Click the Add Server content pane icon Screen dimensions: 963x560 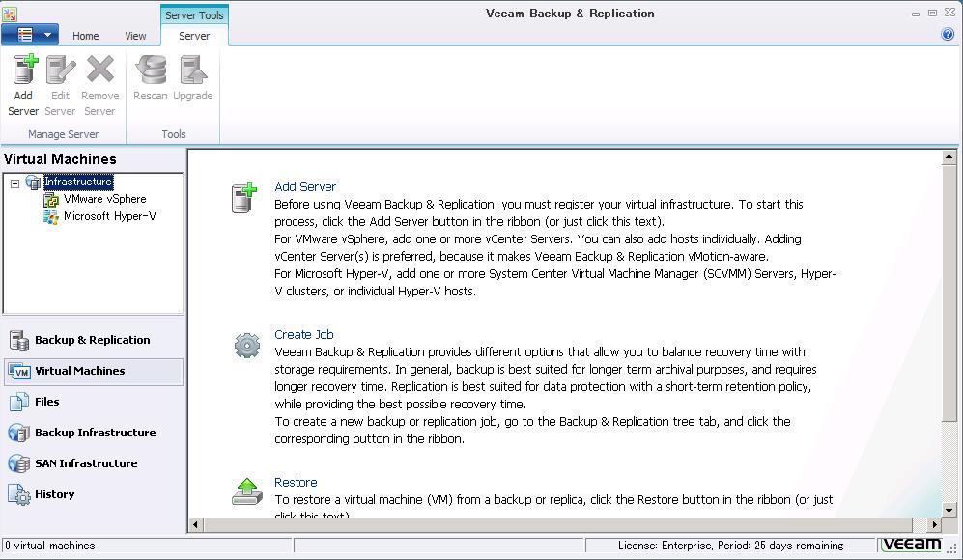[x=243, y=198]
